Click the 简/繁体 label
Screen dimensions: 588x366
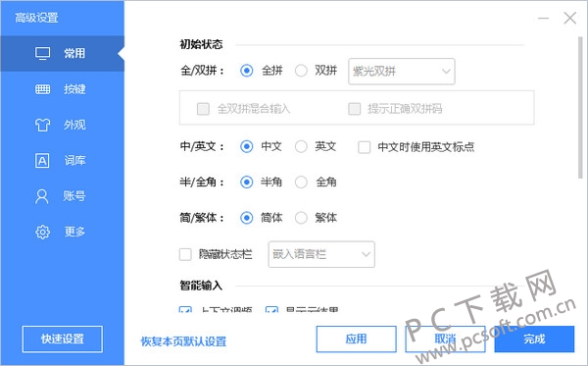203,218
